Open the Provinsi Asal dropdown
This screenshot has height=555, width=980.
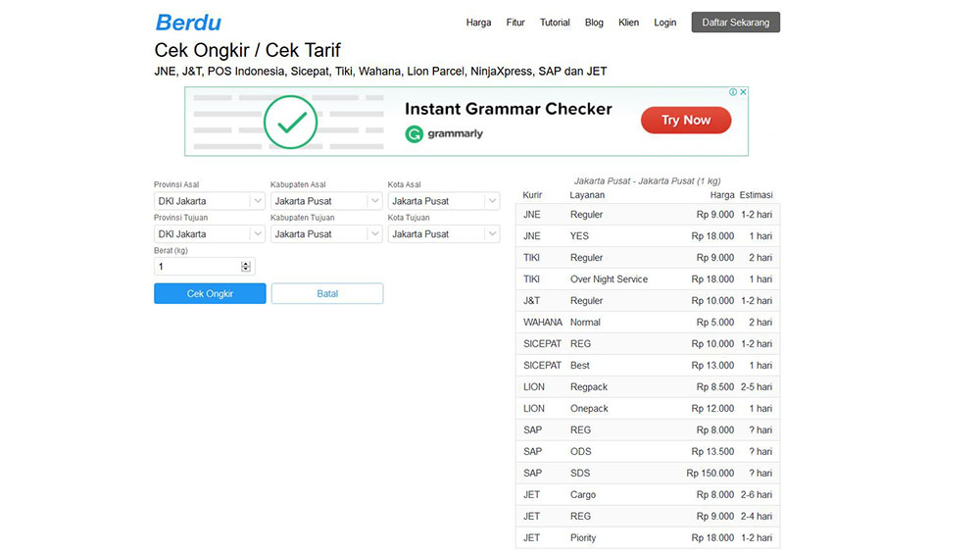tap(209, 201)
